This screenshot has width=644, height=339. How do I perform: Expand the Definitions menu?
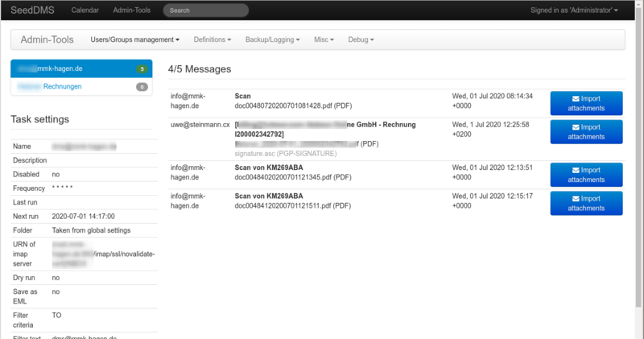(213, 39)
